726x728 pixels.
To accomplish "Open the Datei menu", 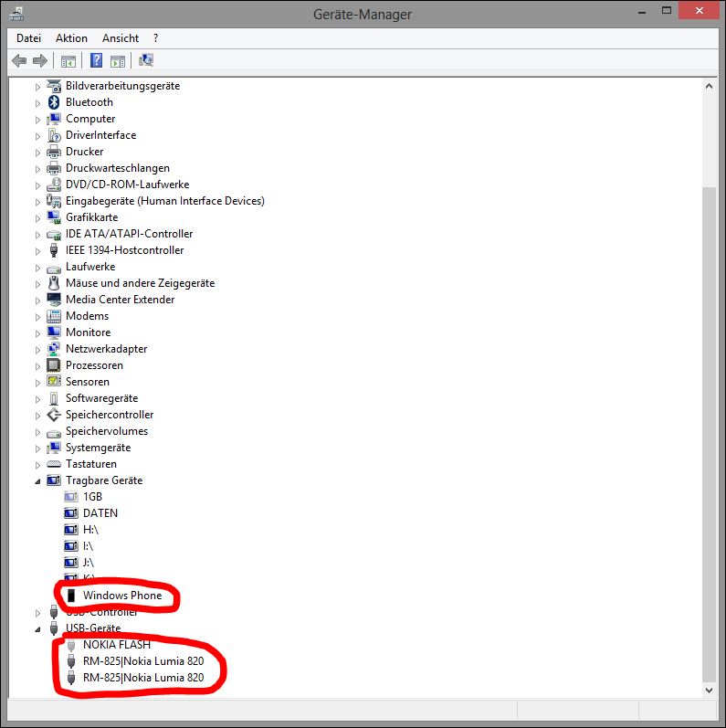I will tap(29, 38).
